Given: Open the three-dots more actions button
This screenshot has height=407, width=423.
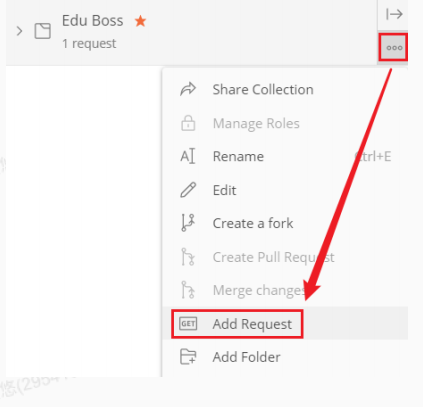Looking at the screenshot, I should click(394, 48).
